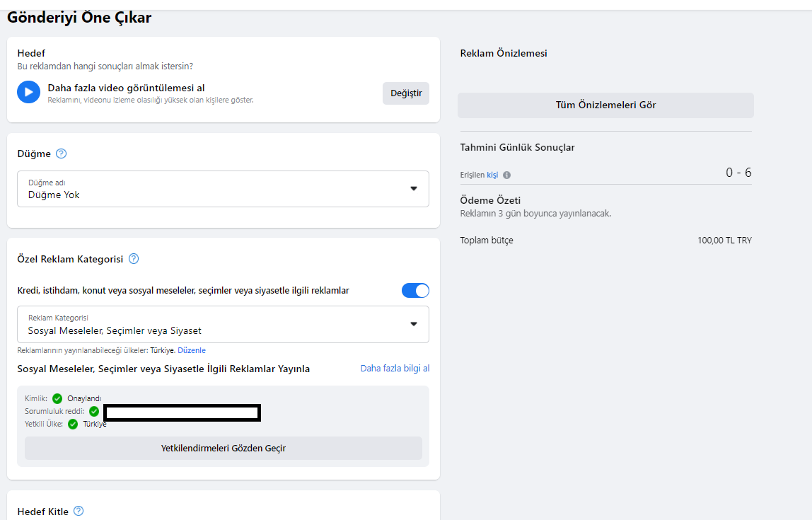Open the Düzenle countries link

[x=192, y=350]
